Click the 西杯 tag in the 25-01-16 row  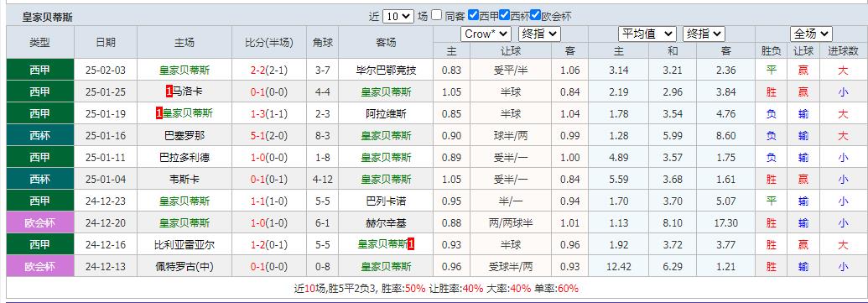coord(40,136)
